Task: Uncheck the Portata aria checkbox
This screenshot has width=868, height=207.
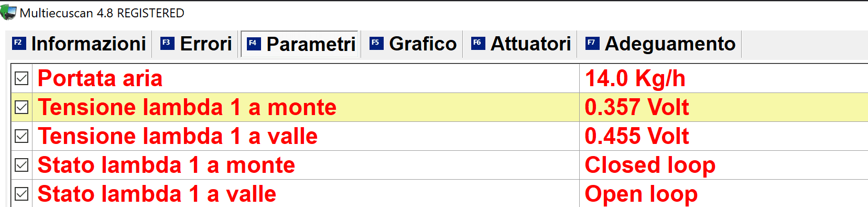Action: point(21,78)
